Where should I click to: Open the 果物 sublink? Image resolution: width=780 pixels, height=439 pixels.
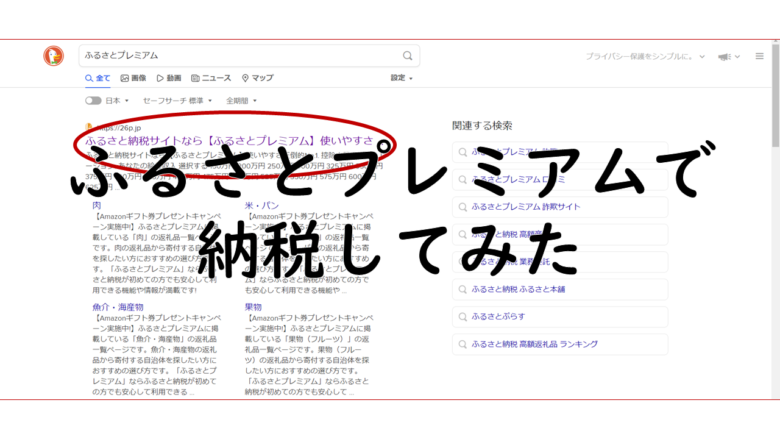coord(253,307)
